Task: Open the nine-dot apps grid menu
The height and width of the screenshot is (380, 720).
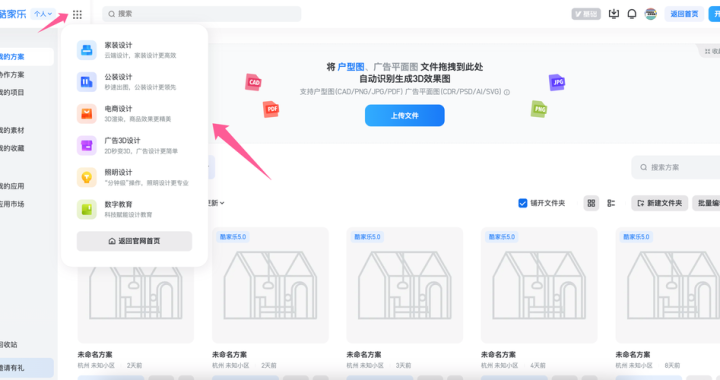Action: [x=77, y=15]
